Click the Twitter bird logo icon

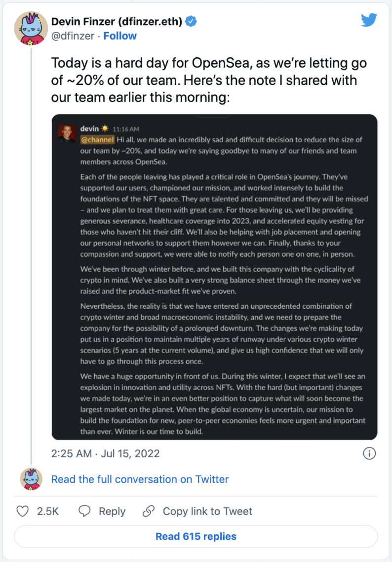click(369, 20)
